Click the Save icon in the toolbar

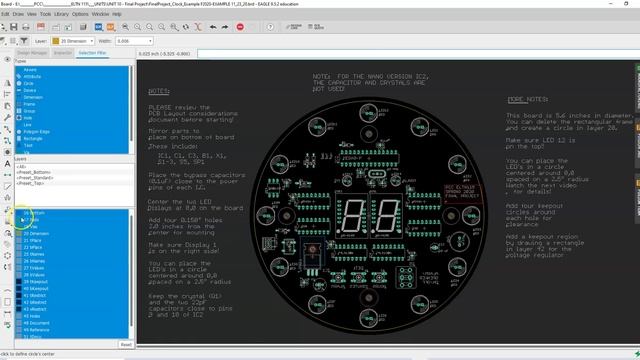[14, 27]
